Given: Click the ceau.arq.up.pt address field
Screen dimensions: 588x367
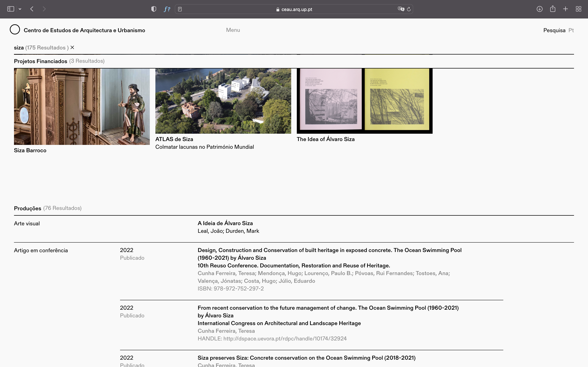Looking at the screenshot, I should pyautogui.click(x=296, y=9).
